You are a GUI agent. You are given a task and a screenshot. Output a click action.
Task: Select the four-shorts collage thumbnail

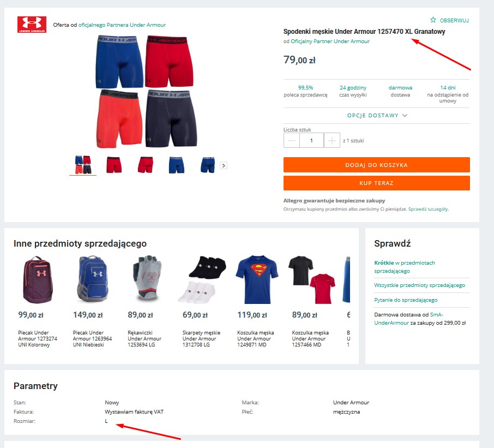83,165
